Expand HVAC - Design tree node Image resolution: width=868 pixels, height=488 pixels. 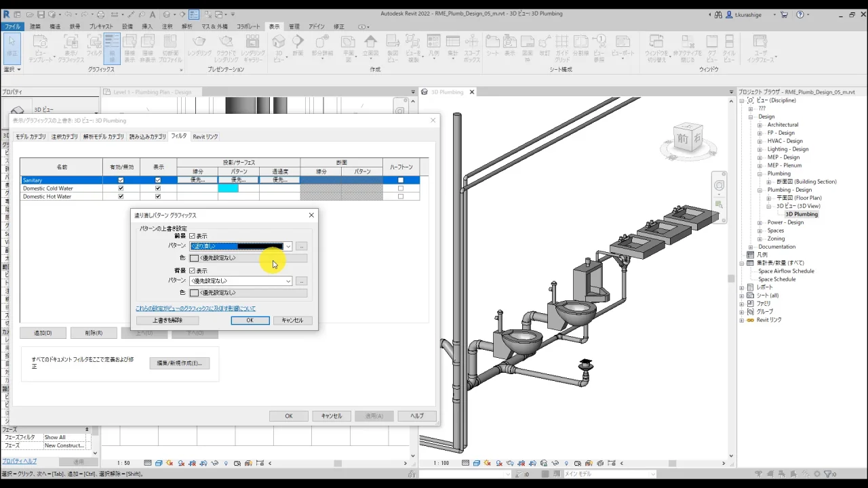(x=759, y=141)
